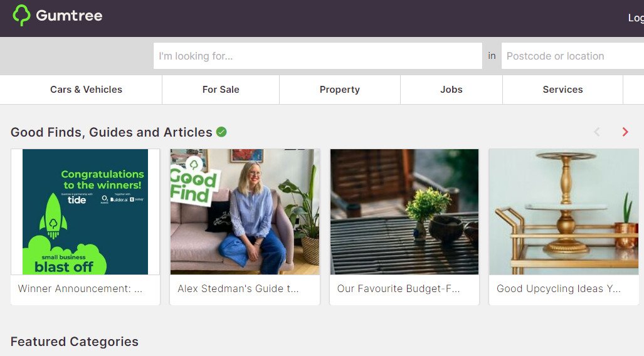Image resolution: width=644 pixels, height=356 pixels.
Task: Open the Jobs category menu
Action: click(451, 90)
